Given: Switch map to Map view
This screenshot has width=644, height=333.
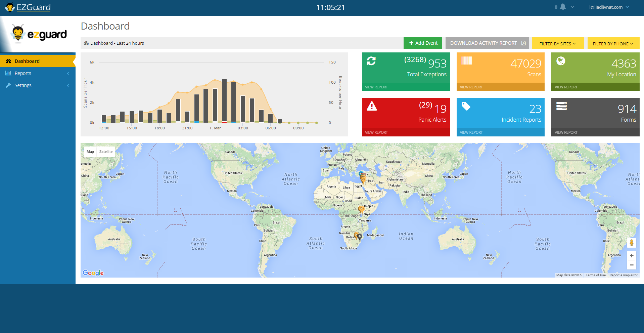Looking at the screenshot, I should 90,152.
